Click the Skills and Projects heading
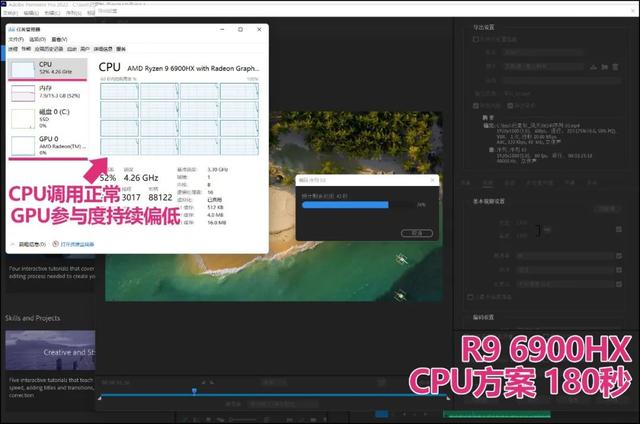 pyautogui.click(x=33, y=318)
